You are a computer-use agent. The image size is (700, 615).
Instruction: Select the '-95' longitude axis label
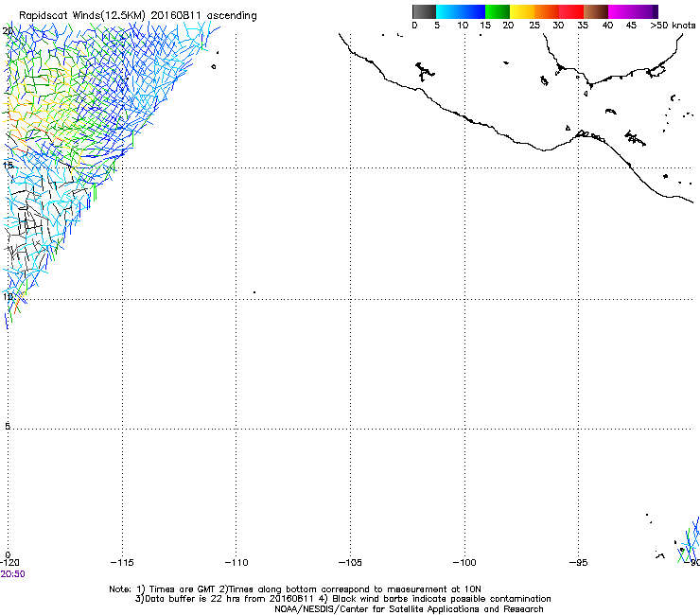pos(578,563)
